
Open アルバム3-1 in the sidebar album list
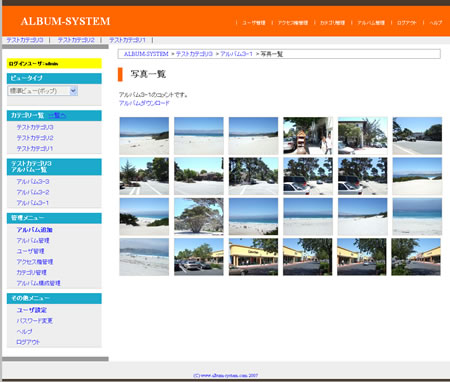pyautogui.click(x=33, y=203)
